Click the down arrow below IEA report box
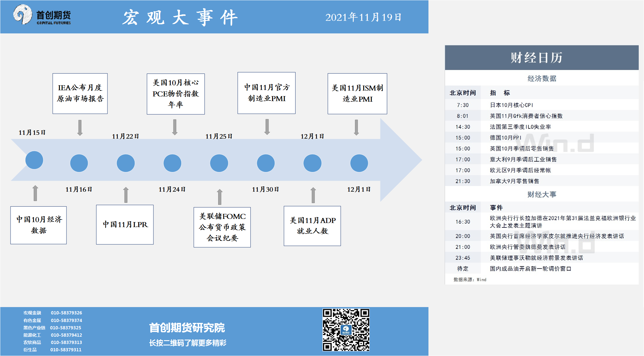 point(80,127)
